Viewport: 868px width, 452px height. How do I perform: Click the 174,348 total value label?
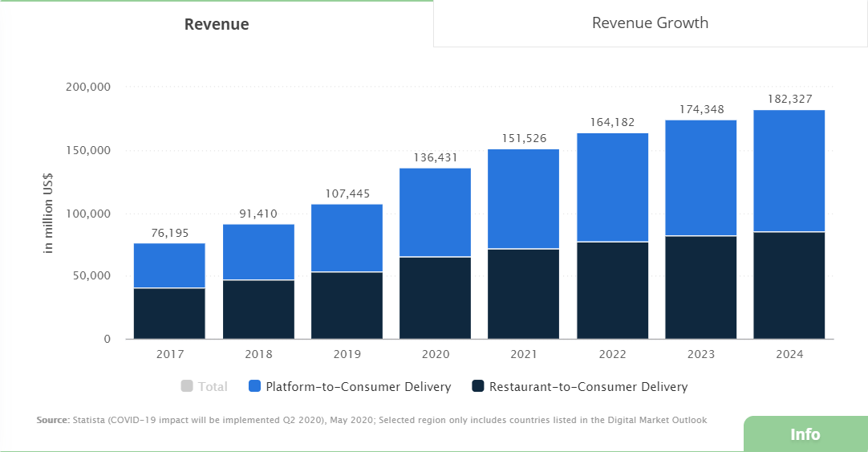click(x=701, y=110)
